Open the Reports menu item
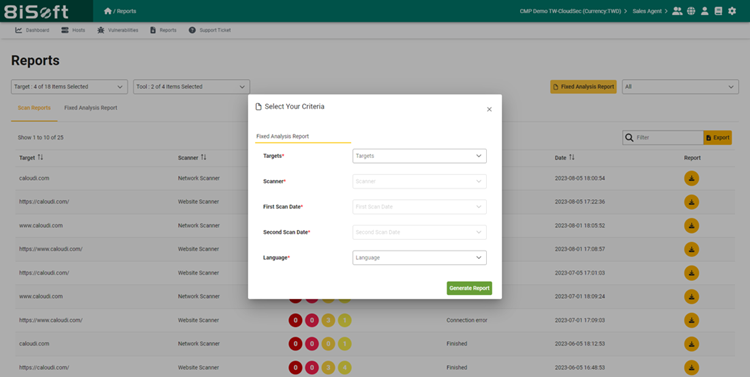The image size is (750, 377). point(163,30)
